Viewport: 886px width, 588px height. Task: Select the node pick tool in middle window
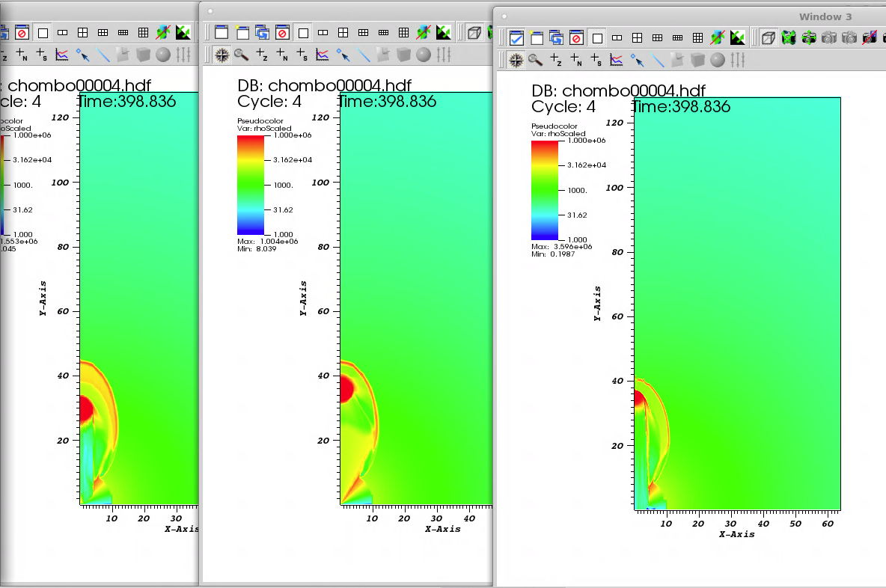(x=281, y=55)
